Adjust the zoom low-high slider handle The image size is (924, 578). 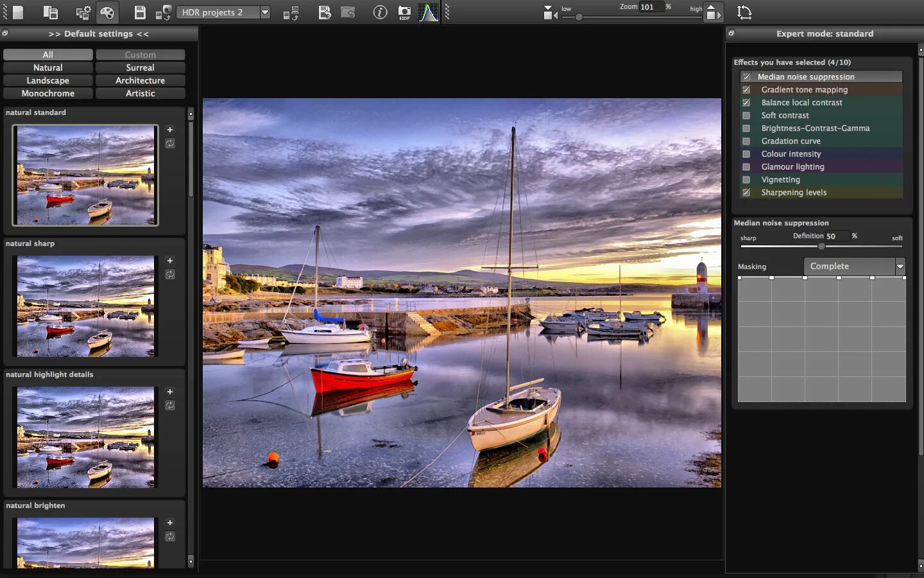point(579,17)
